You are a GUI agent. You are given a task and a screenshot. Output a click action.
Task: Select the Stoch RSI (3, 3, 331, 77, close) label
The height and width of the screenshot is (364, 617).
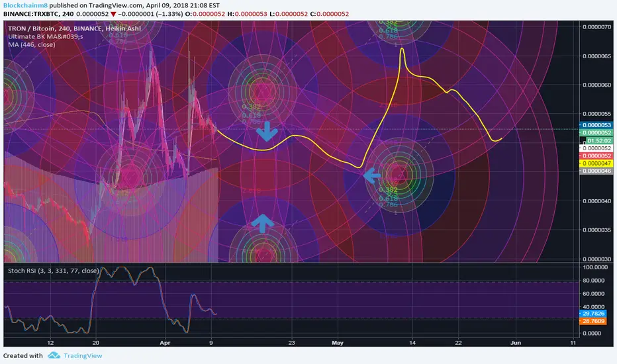54,270
